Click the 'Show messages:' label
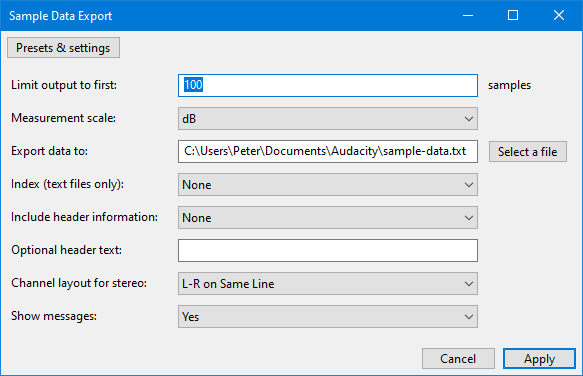The height and width of the screenshot is (376, 583). coord(54,316)
